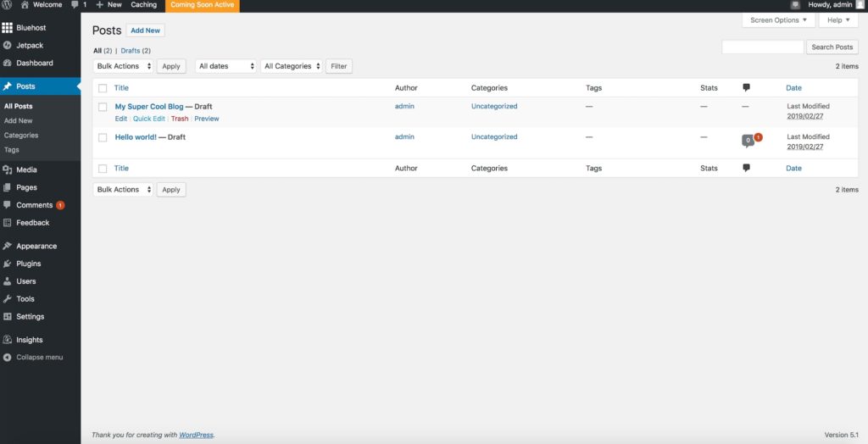Click the Comments bubble icon in sidebar
The image size is (868, 444).
pyautogui.click(x=7, y=205)
